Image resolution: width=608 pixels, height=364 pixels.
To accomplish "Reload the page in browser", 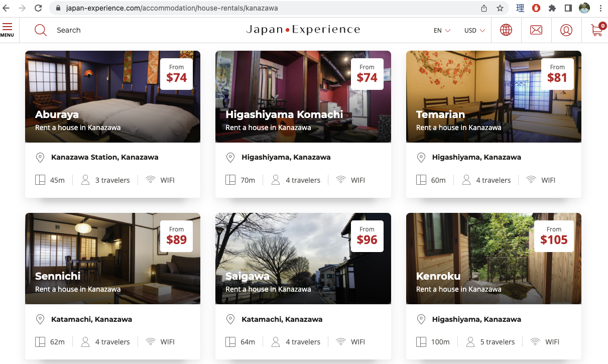I will (38, 8).
